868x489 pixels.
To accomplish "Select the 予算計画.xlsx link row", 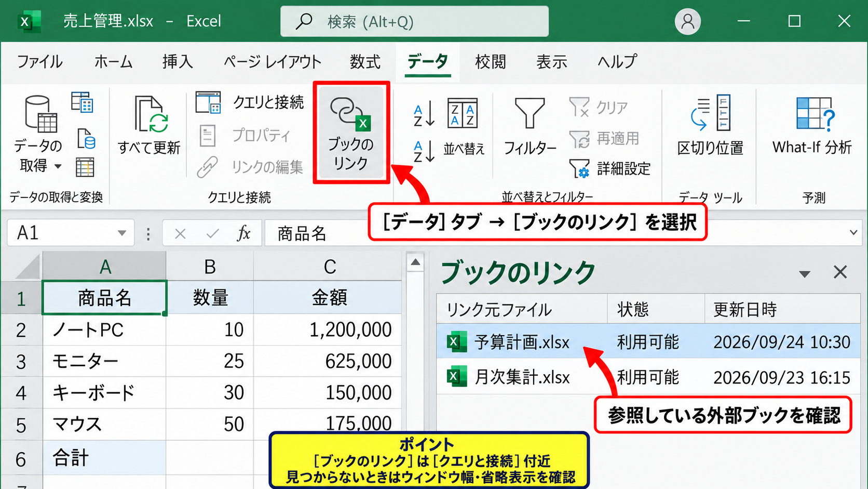I will [x=648, y=342].
